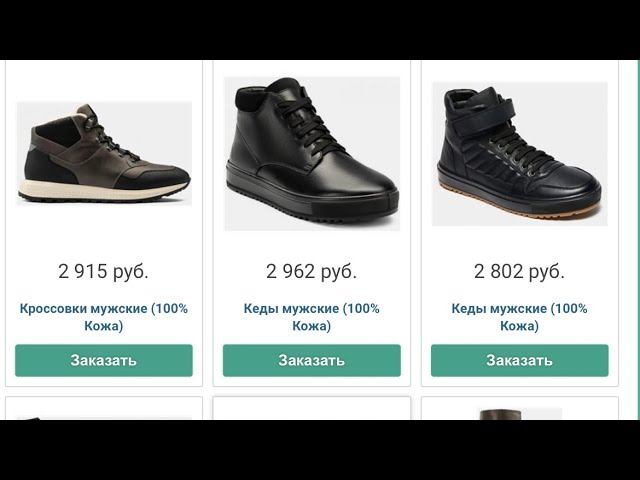Select the 2 802 руб. price text
Viewport: 640px width, 480px height.
tap(519, 271)
